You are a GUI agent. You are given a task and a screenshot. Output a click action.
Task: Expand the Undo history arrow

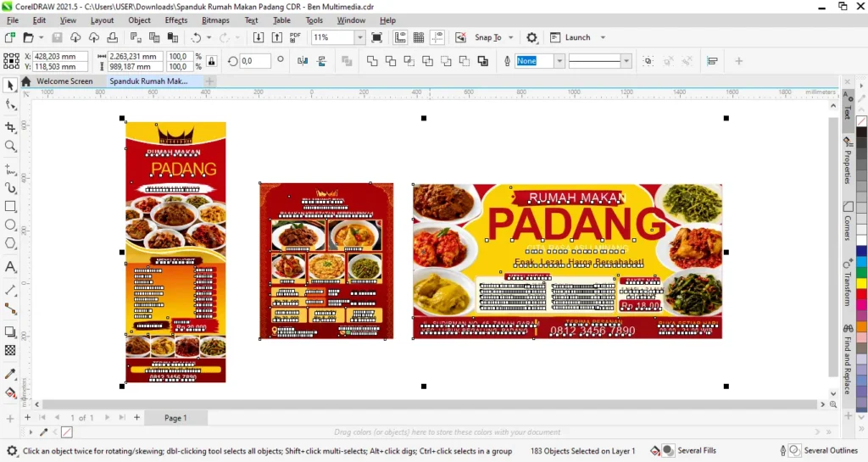209,37
